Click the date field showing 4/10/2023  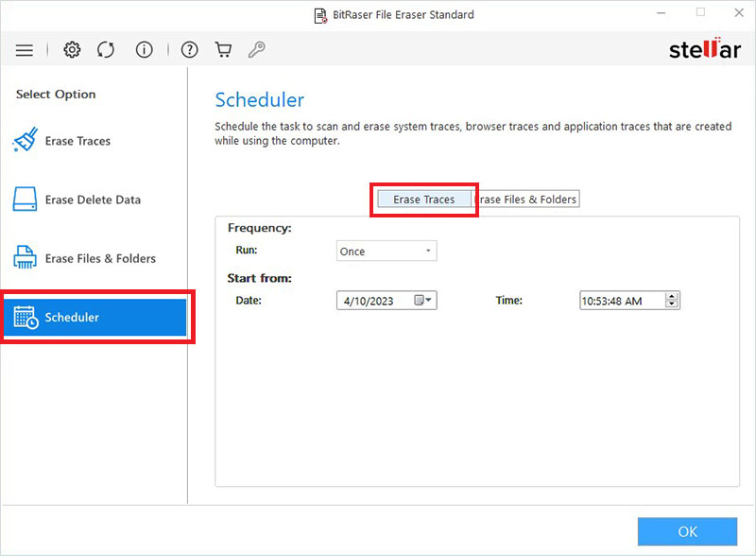[387, 300]
